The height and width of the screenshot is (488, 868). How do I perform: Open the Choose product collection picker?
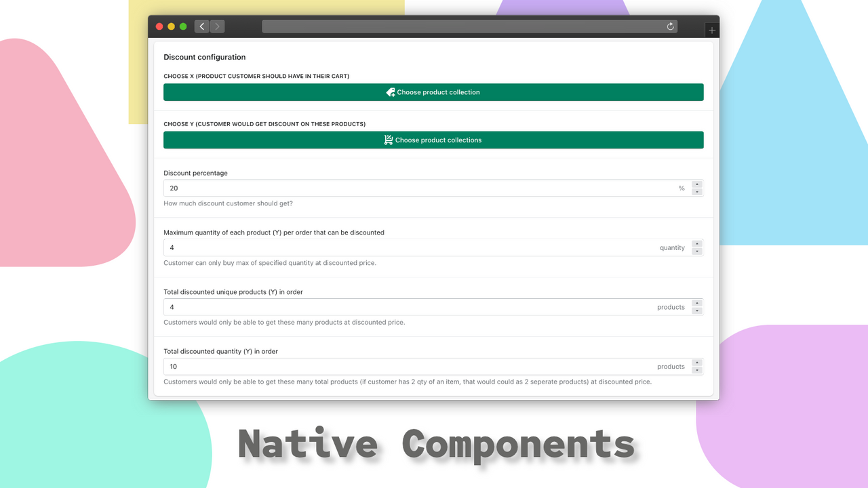click(x=433, y=91)
